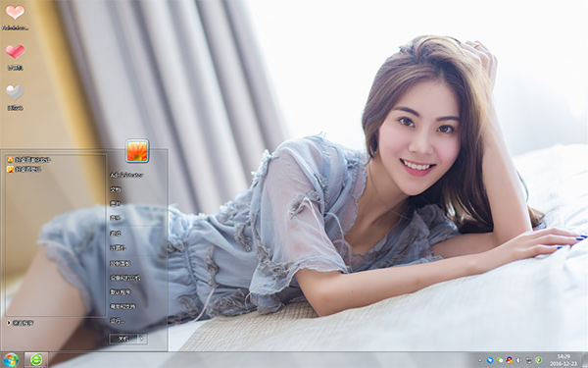Open the volume speaker tray icon
588x368 pixels.
point(518,360)
